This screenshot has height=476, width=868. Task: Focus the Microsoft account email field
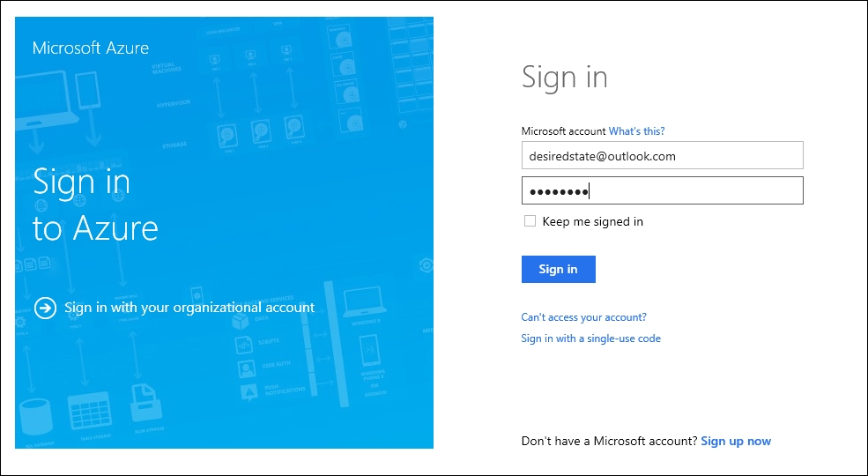tap(662, 155)
